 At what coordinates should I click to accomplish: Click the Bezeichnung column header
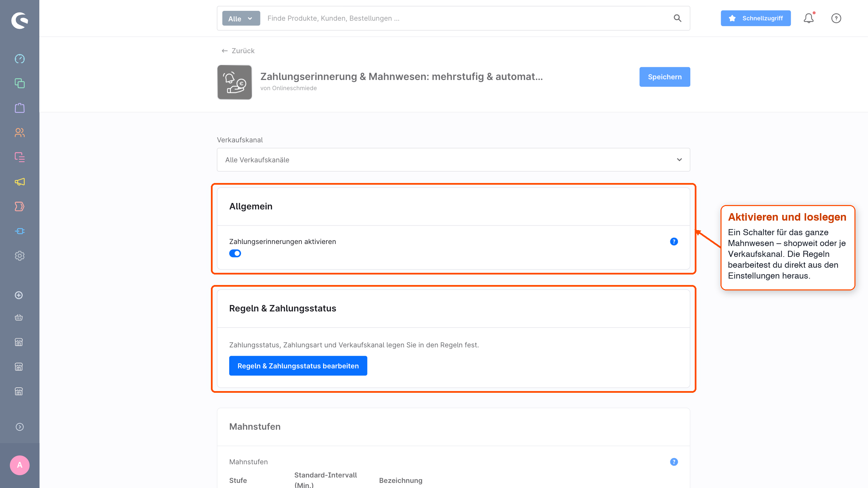click(x=401, y=481)
